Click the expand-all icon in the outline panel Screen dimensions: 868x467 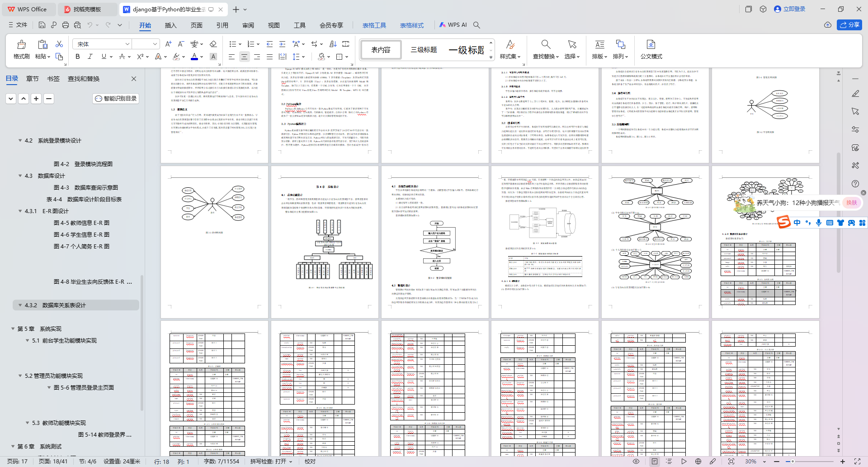click(x=11, y=98)
